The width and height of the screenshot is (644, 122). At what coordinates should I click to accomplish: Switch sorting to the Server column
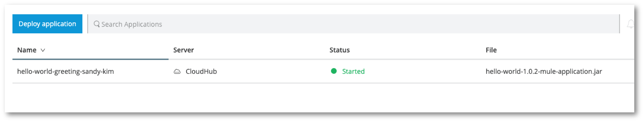[184, 50]
